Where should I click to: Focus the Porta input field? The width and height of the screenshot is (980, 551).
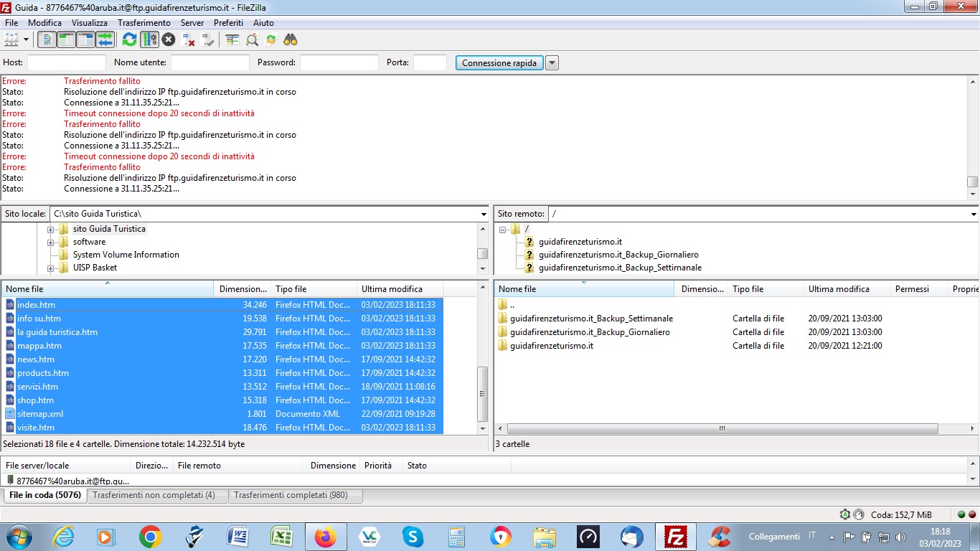point(430,63)
